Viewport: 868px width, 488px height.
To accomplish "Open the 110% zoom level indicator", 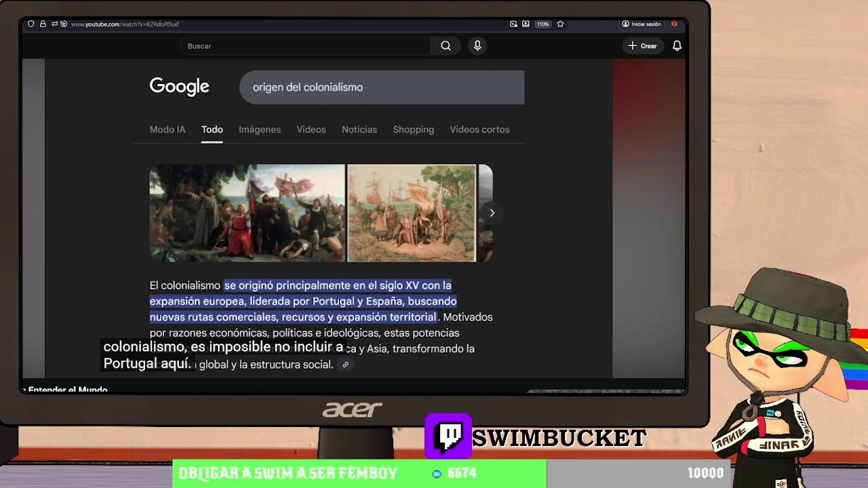I will 542,24.
